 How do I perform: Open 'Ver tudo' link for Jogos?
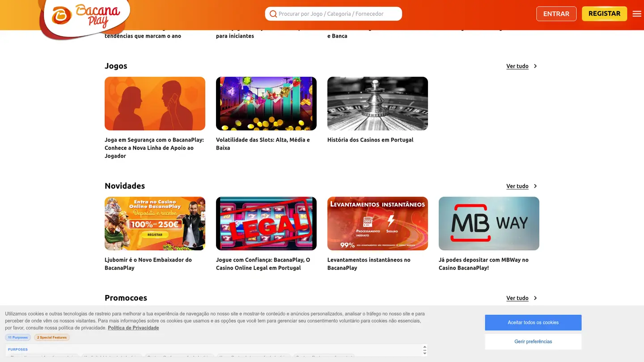517,66
